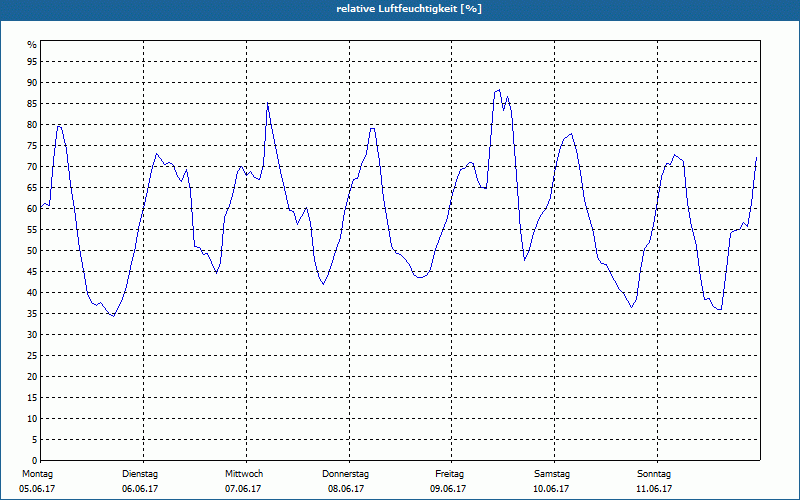Click the lowest dip on Monday afternoon
This screenshot has height=500, width=800.
pyautogui.click(x=113, y=316)
